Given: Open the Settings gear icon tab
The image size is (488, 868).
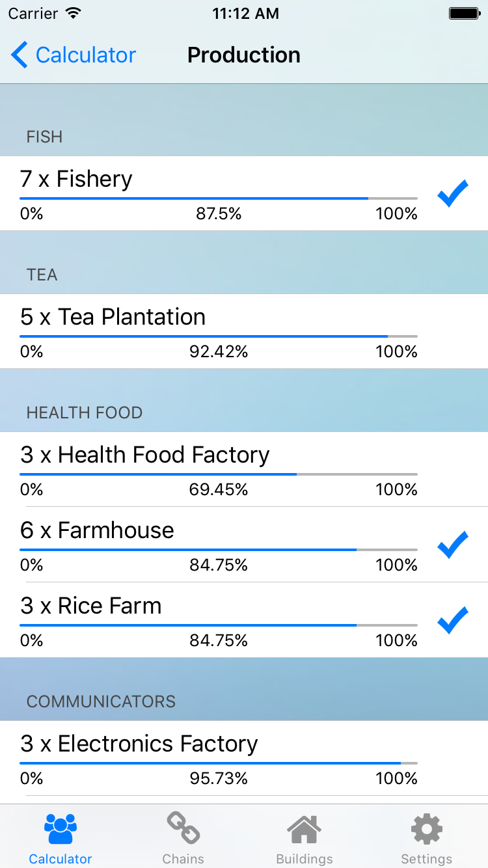Looking at the screenshot, I should (427, 829).
